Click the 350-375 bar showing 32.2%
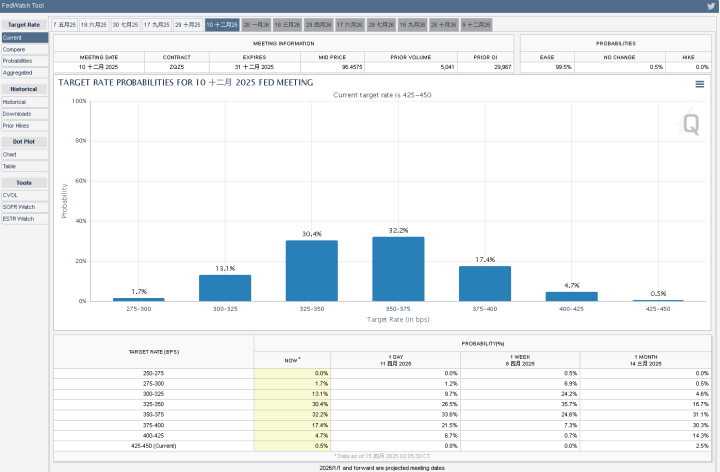The image size is (720, 472). pyautogui.click(x=398, y=269)
